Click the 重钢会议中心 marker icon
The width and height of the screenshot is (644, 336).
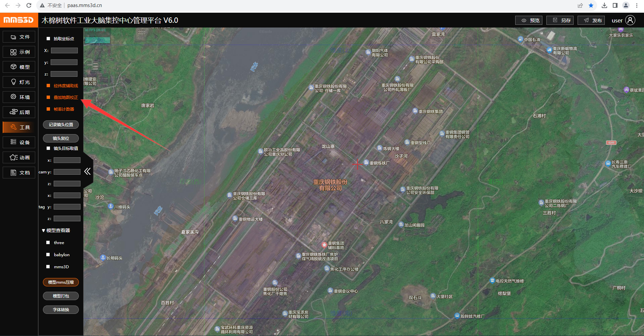pos(330,291)
